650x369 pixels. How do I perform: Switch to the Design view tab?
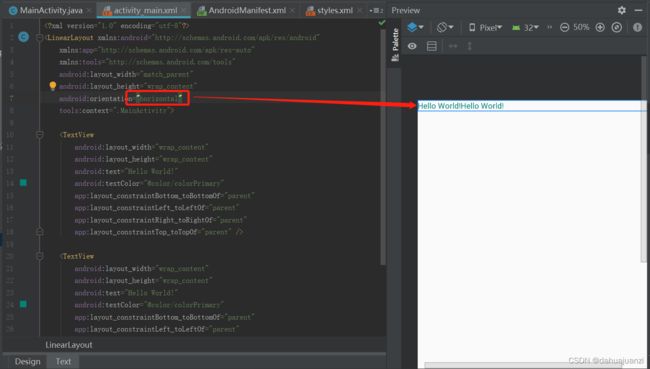pyautogui.click(x=27, y=362)
